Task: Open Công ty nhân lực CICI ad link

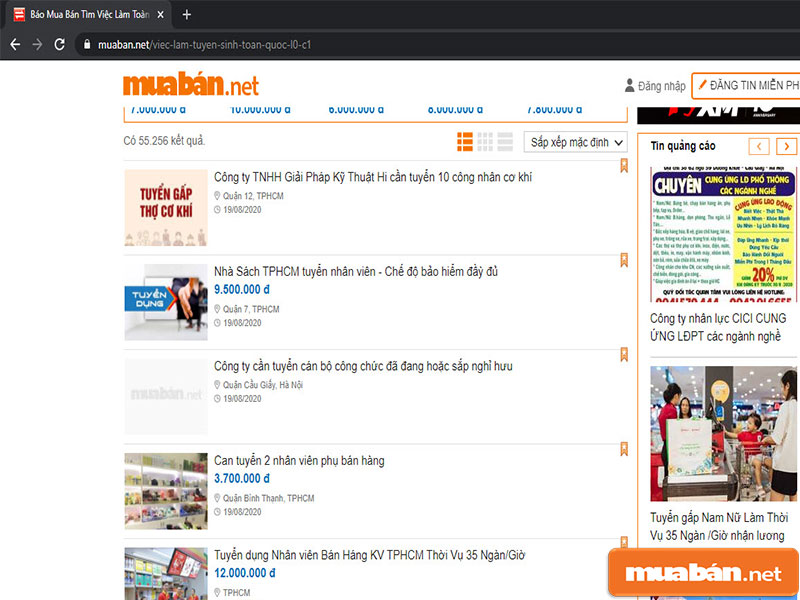Action: pos(718,327)
